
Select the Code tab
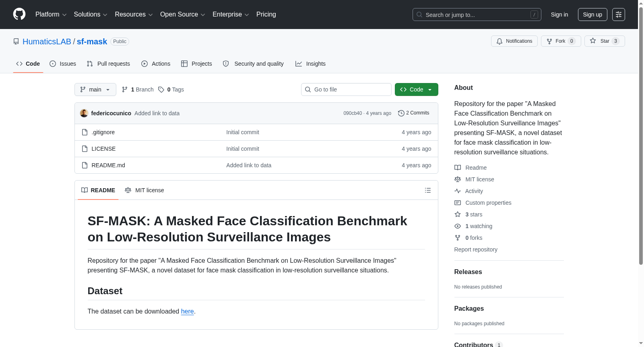28,64
